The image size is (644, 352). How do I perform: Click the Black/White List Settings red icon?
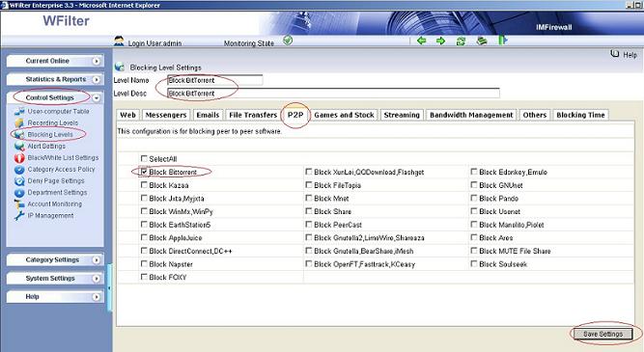19,157
